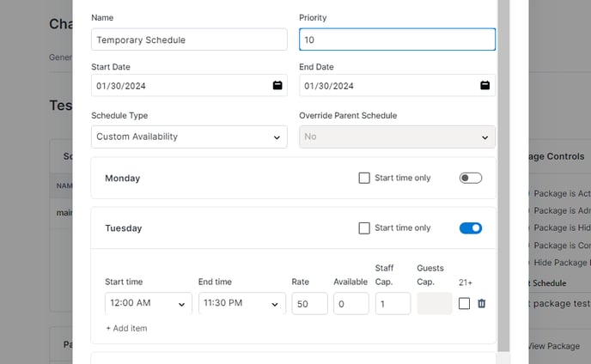Viewport: 591px width, 364px height.
Task: Click the Name field with Temporary Schedule
Action: tap(189, 39)
